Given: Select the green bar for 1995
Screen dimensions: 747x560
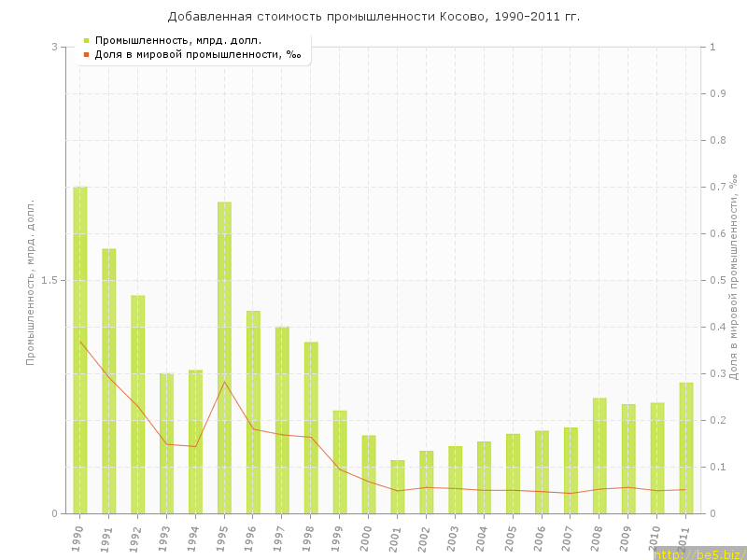Looking at the screenshot, I should pos(224,357).
